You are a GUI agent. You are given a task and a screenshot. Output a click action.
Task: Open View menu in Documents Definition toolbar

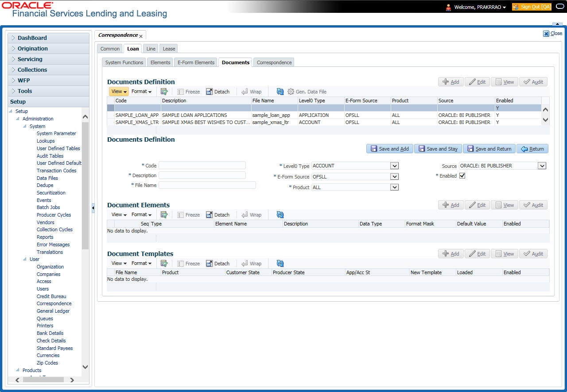[119, 92]
